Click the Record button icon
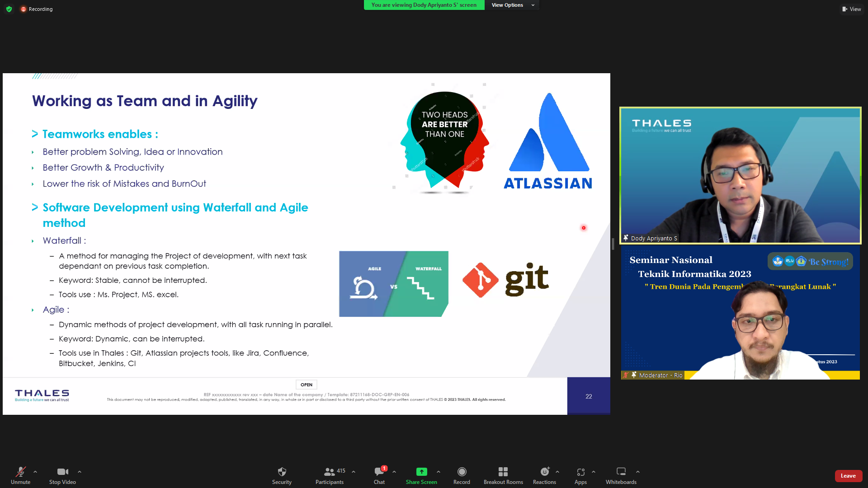 click(x=462, y=472)
